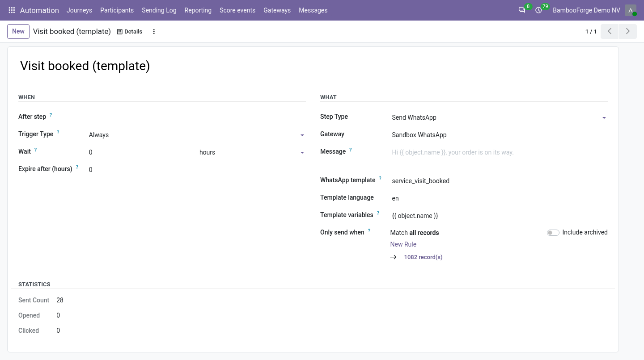Screen dimensions: 644x360
Task: Open the Sending Log menu
Action: pos(159,10)
